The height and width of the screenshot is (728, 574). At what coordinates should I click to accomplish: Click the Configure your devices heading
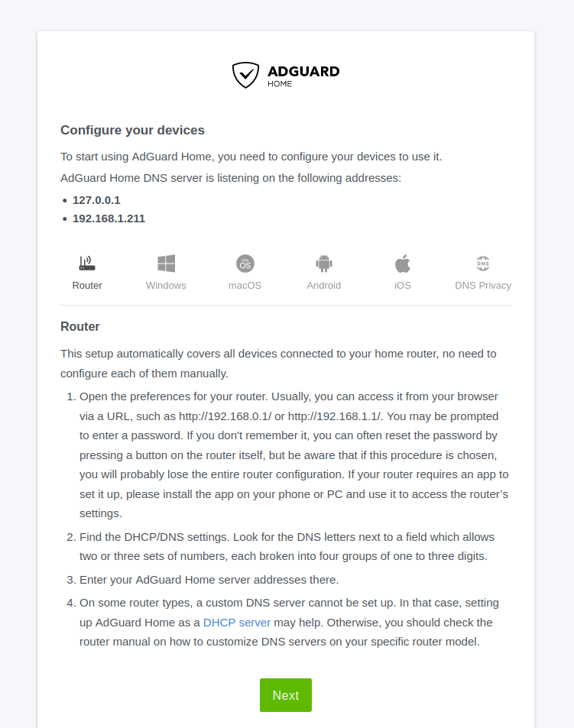pyautogui.click(x=132, y=131)
